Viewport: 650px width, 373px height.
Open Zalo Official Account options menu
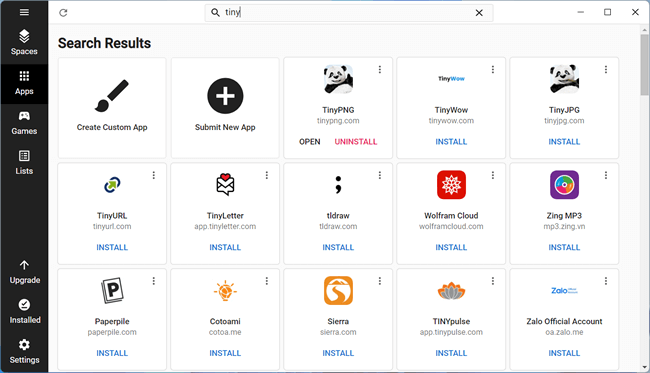coord(606,281)
